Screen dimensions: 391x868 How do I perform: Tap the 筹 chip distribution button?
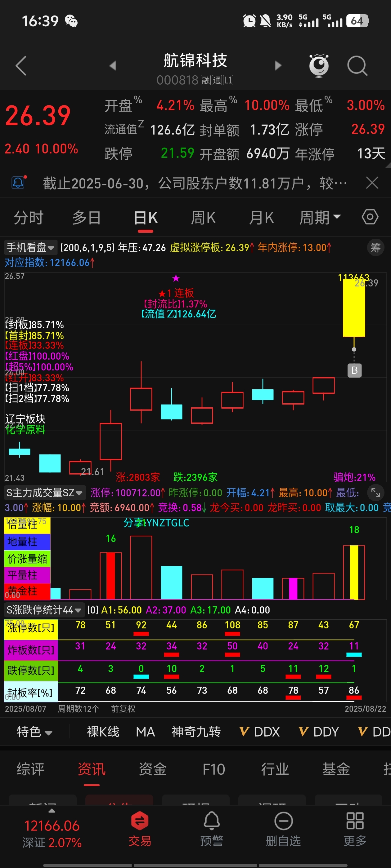(x=375, y=248)
